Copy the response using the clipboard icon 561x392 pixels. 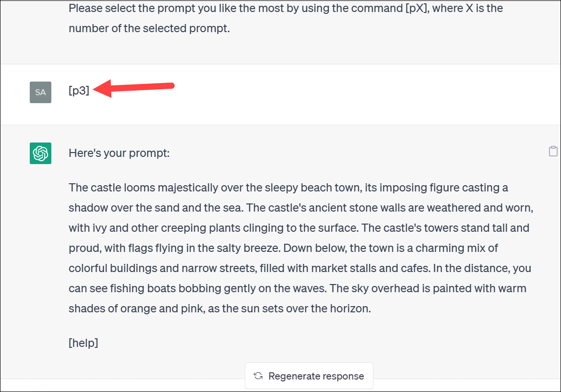point(553,151)
